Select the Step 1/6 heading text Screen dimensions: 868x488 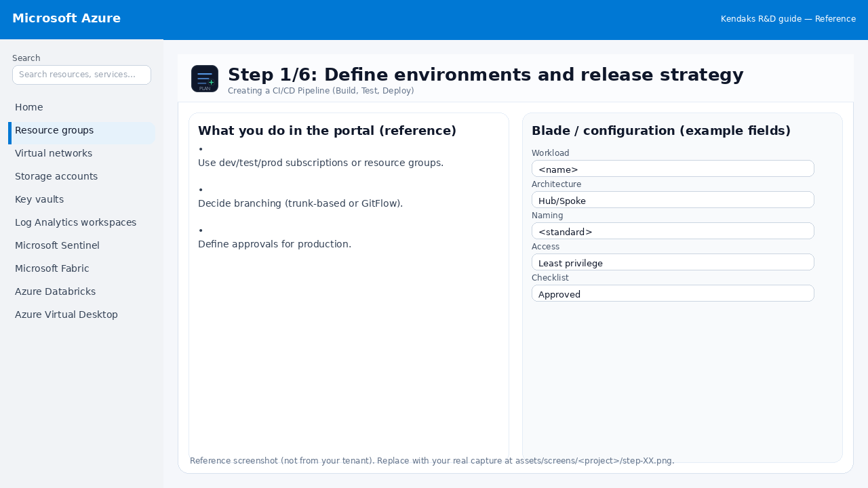(x=486, y=75)
